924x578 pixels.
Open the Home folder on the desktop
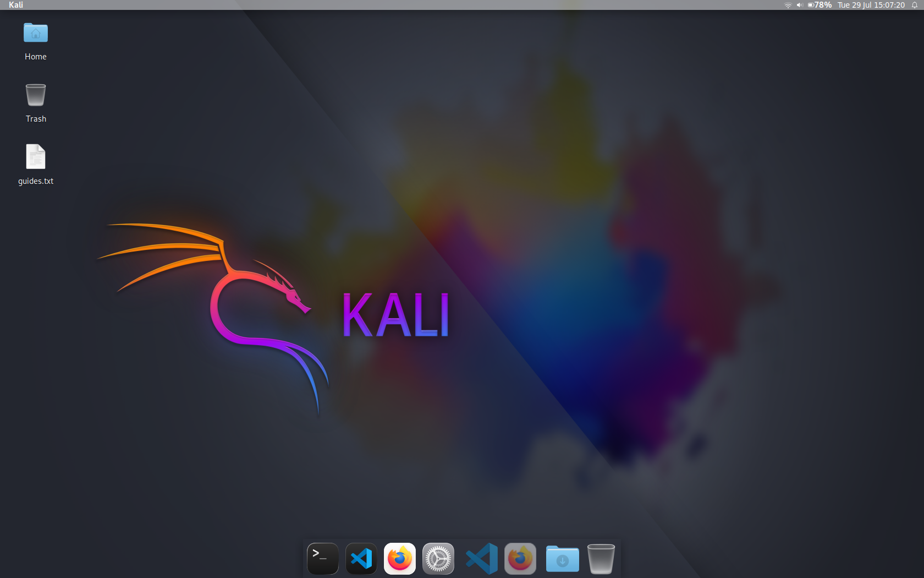pos(36,34)
